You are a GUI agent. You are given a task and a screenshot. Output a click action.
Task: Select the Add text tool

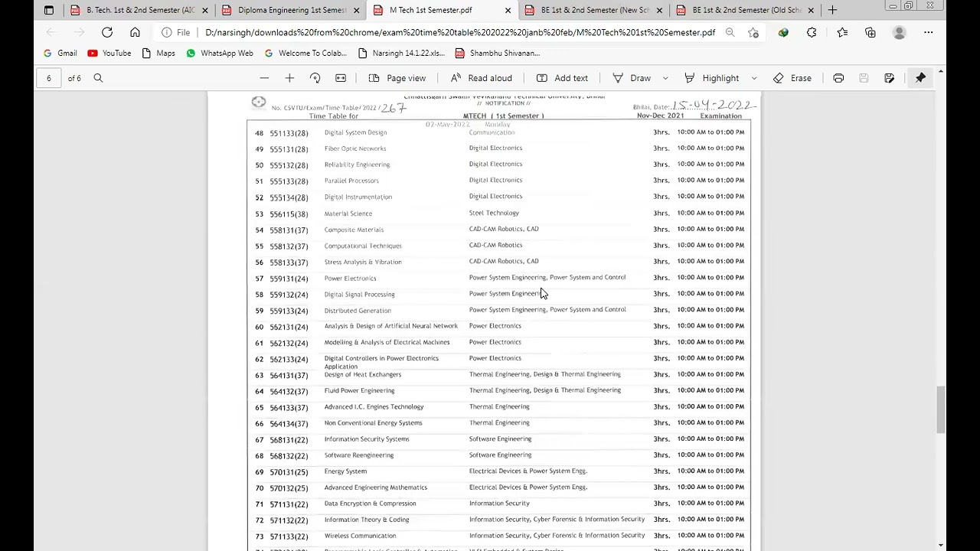coord(563,78)
